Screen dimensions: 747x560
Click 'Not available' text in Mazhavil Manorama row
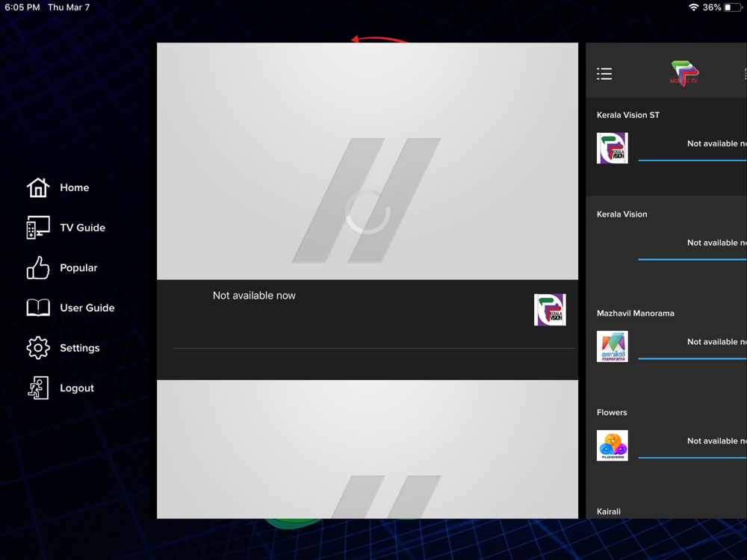(716, 342)
